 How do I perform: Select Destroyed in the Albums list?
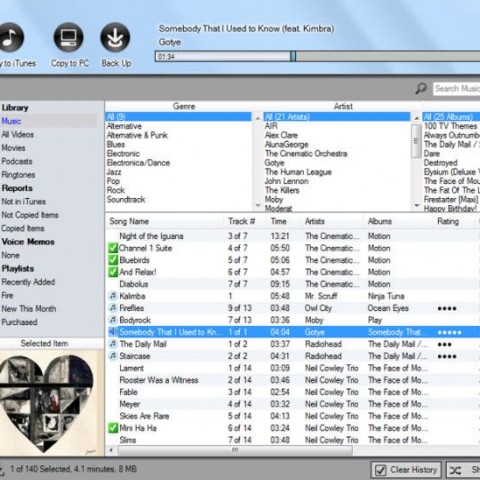point(441,163)
